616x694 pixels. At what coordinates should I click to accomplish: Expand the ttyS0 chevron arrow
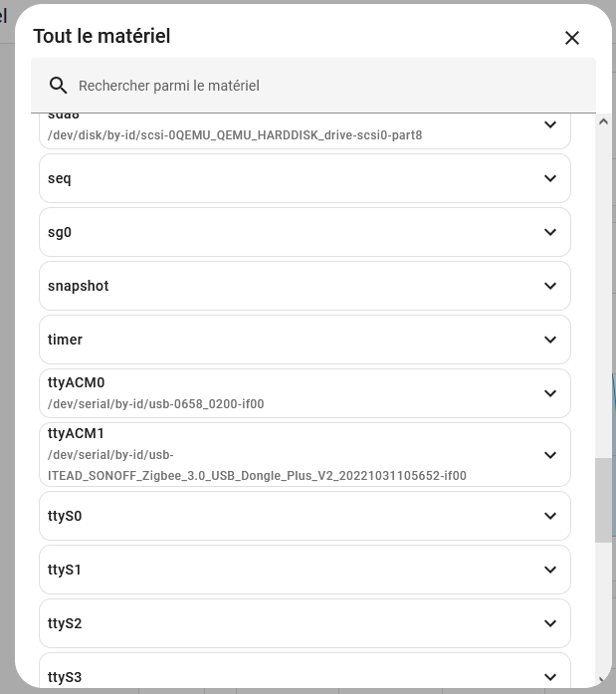pos(550,516)
